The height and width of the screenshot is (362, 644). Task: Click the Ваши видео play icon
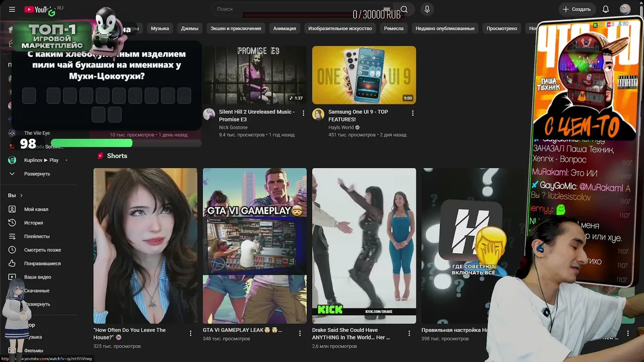click(x=12, y=277)
